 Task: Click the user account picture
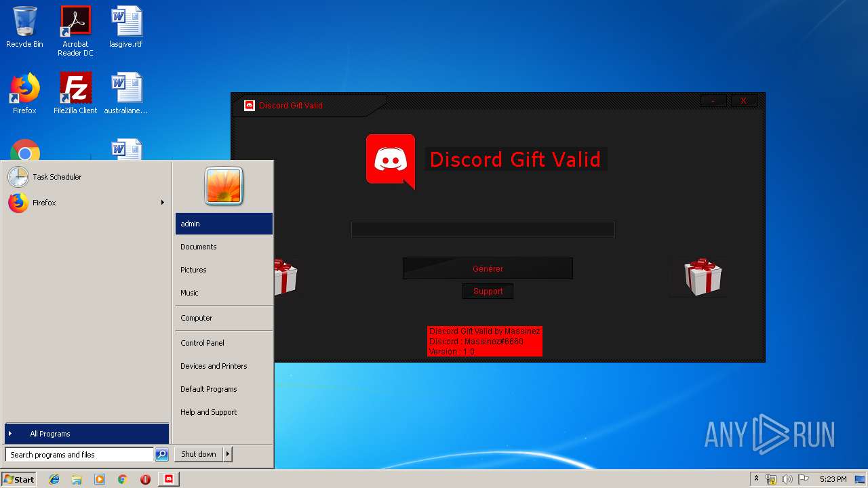[224, 186]
